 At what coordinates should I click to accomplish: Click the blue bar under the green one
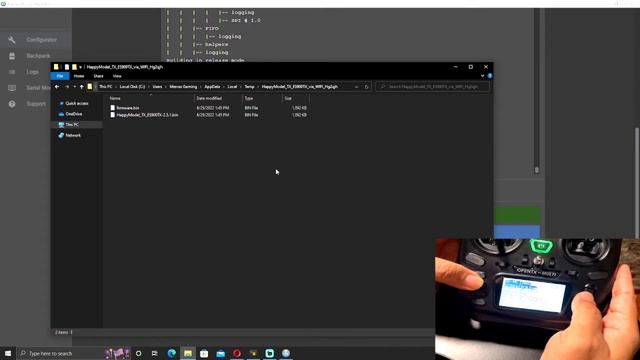517,231
